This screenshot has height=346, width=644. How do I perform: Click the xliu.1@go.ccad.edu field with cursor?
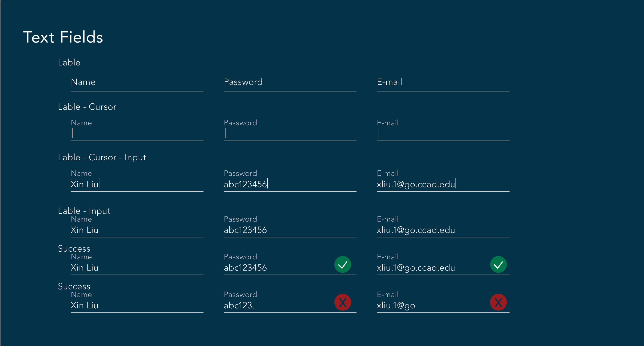point(443,180)
